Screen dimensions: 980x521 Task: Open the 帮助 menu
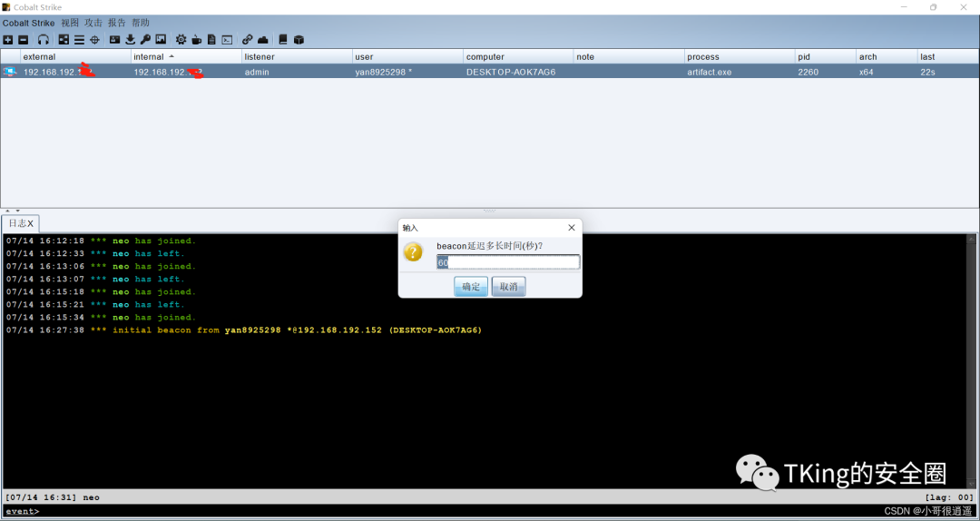(x=141, y=23)
